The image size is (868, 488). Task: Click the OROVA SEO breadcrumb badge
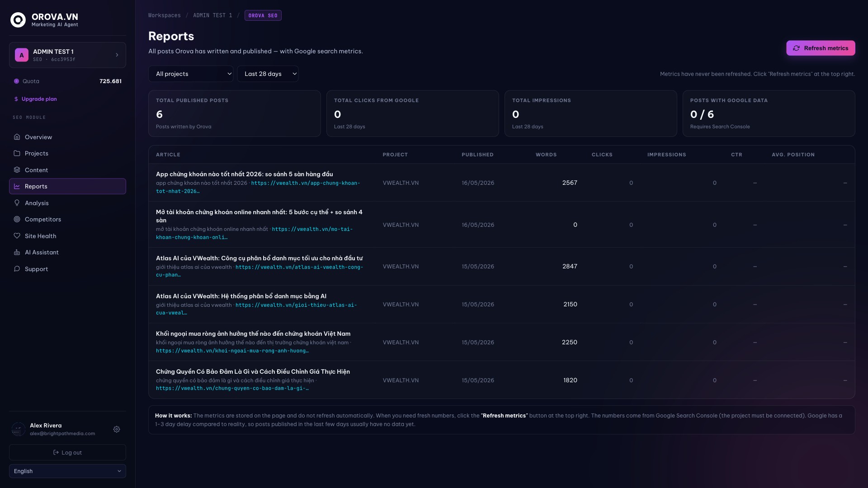[x=263, y=15]
